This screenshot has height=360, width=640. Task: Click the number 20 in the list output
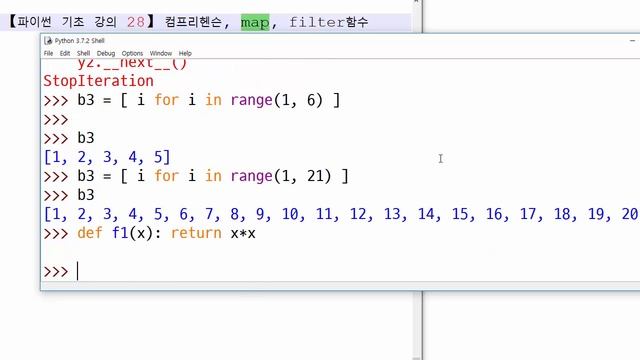coord(630,214)
